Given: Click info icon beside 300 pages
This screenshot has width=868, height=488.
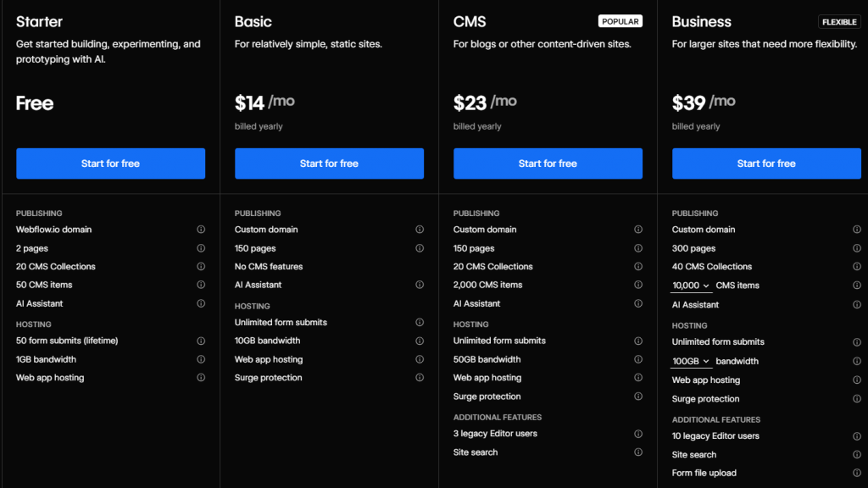Looking at the screenshot, I should coord(857,248).
